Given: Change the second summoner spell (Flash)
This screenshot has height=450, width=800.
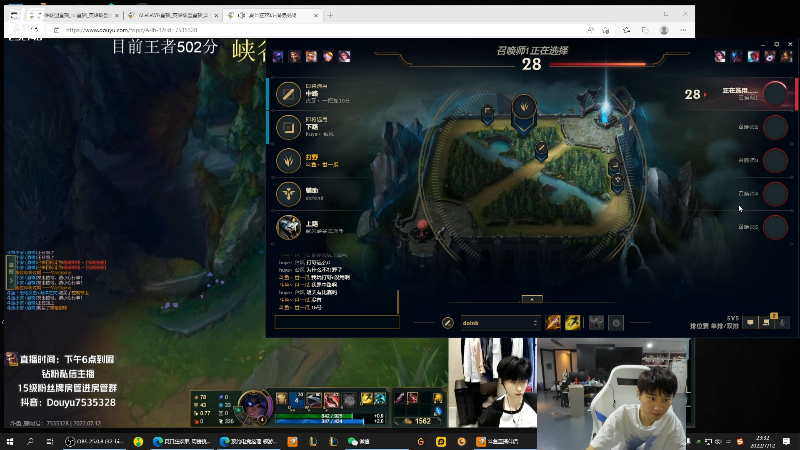Looking at the screenshot, I should (x=572, y=322).
